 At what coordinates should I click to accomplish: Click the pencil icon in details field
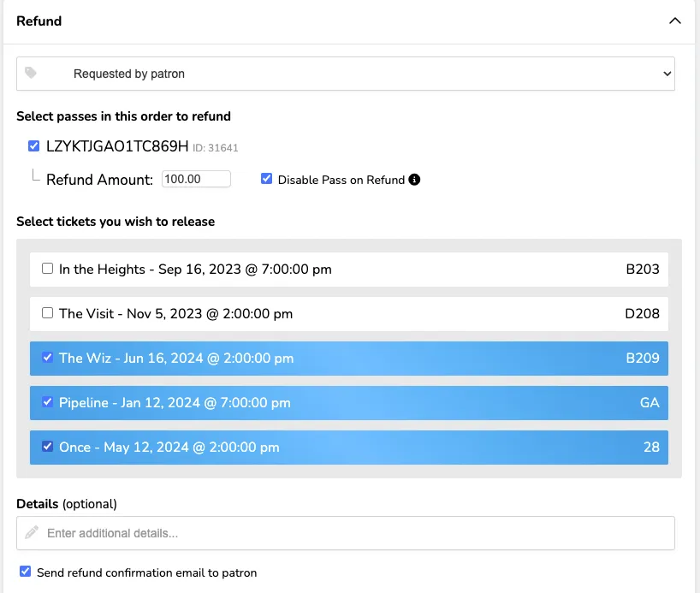[x=32, y=532]
